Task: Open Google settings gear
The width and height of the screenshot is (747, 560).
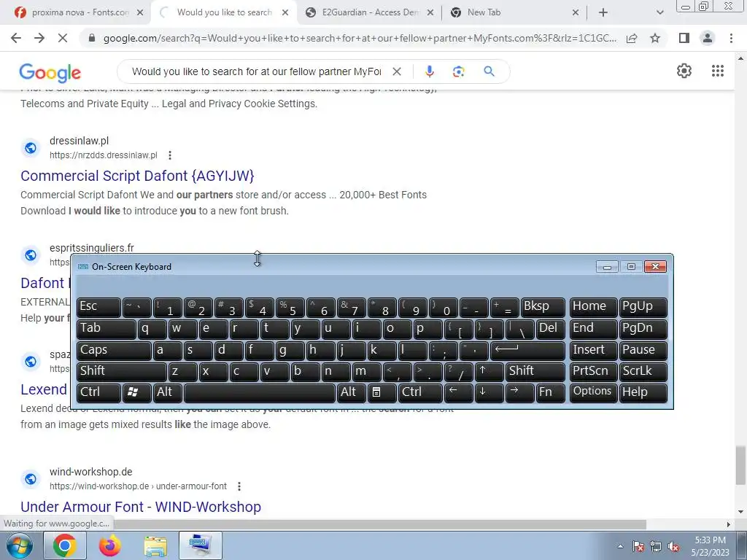Action: [x=684, y=71]
